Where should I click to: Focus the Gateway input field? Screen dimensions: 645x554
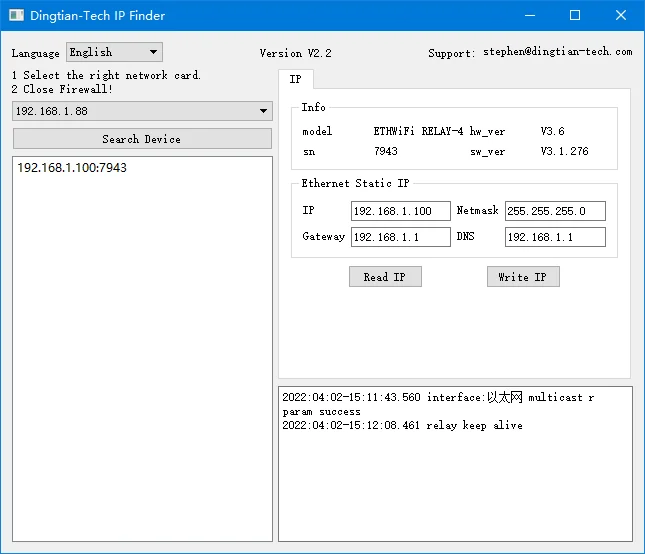pos(400,237)
